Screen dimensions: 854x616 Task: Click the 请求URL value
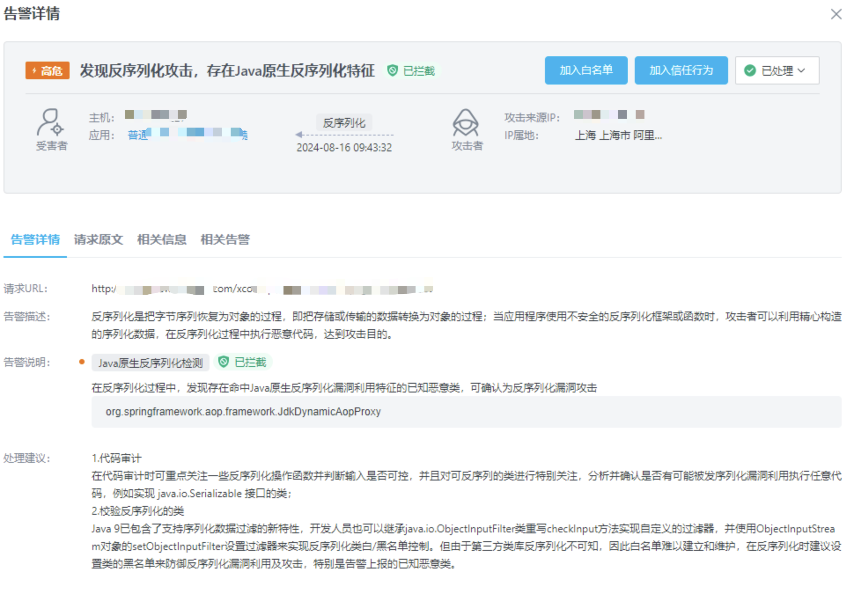coord(262,289)
